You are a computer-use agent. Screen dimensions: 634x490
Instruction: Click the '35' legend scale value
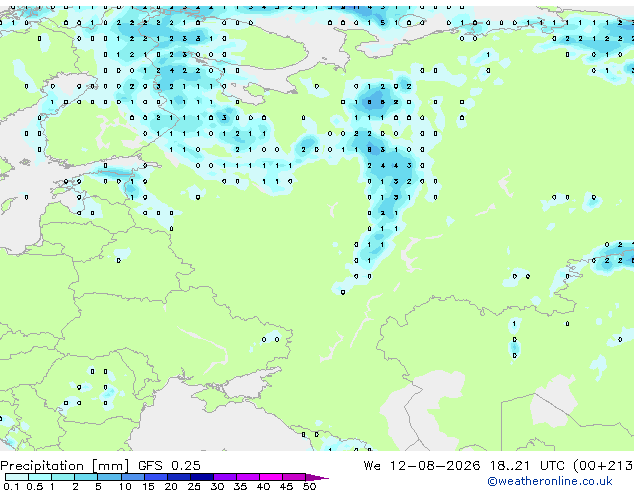tap(240, 486)
